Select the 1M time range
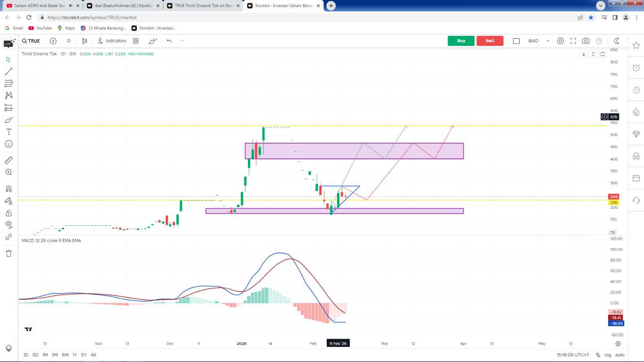The width and height of the screenshot is (644, 362). [45, 355]
